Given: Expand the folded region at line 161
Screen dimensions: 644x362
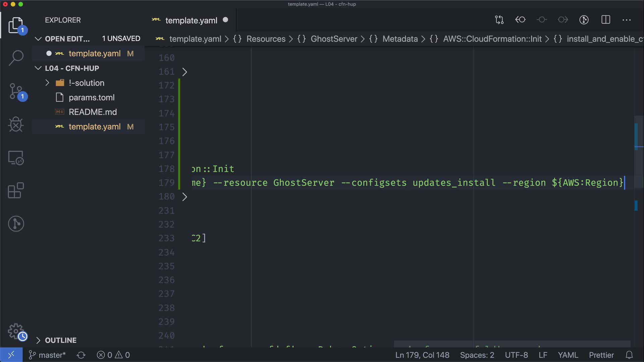Looking at the screenshot, I should [x=184, y=72].
